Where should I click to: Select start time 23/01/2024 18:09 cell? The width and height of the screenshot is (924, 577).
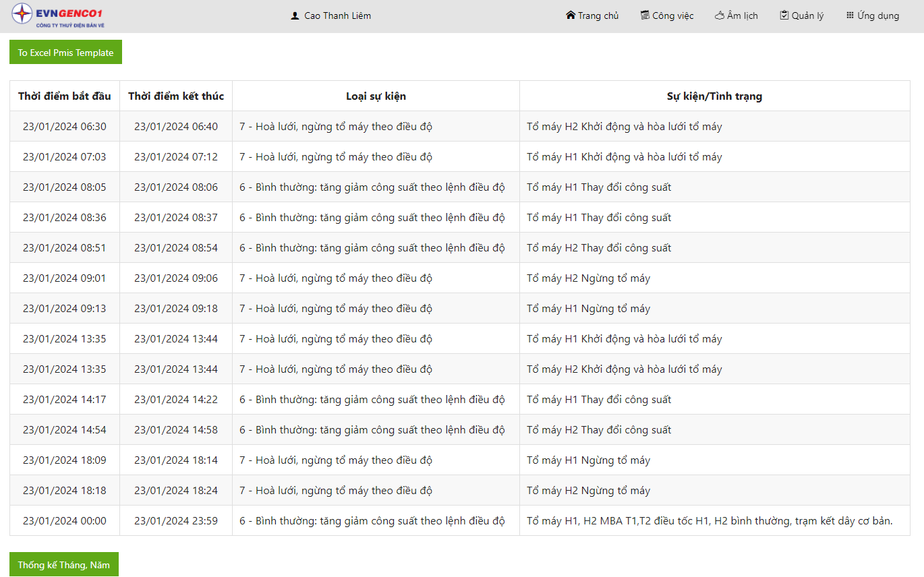[65, 460]
